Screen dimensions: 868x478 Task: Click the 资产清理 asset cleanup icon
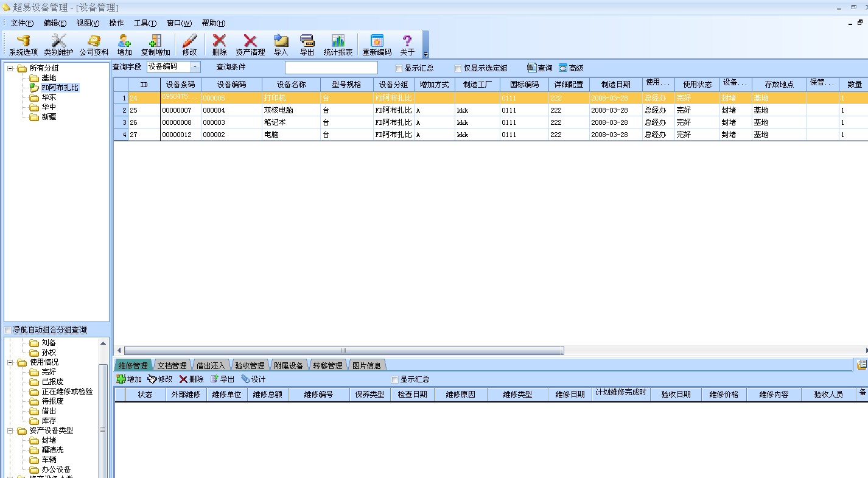point(250,45)
